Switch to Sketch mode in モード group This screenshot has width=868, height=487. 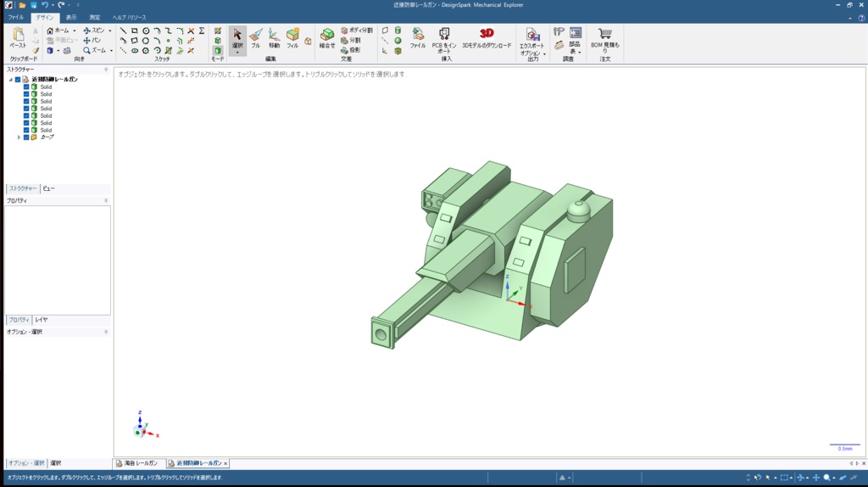[x=218, y=31]
